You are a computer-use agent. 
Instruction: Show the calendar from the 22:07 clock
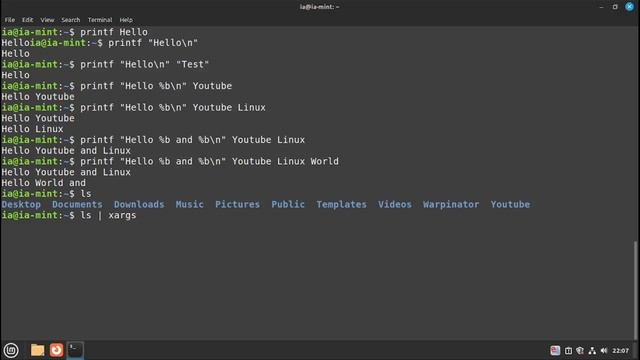tap(620, 351)
